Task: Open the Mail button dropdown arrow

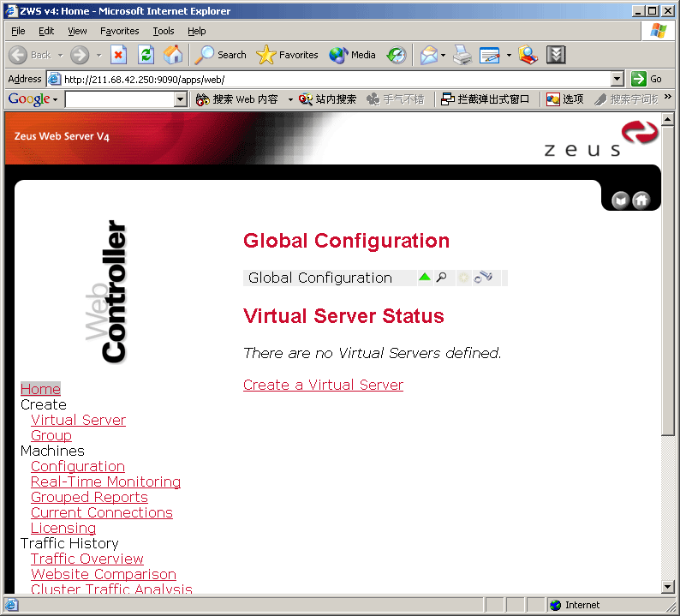Action: [443, 55]
